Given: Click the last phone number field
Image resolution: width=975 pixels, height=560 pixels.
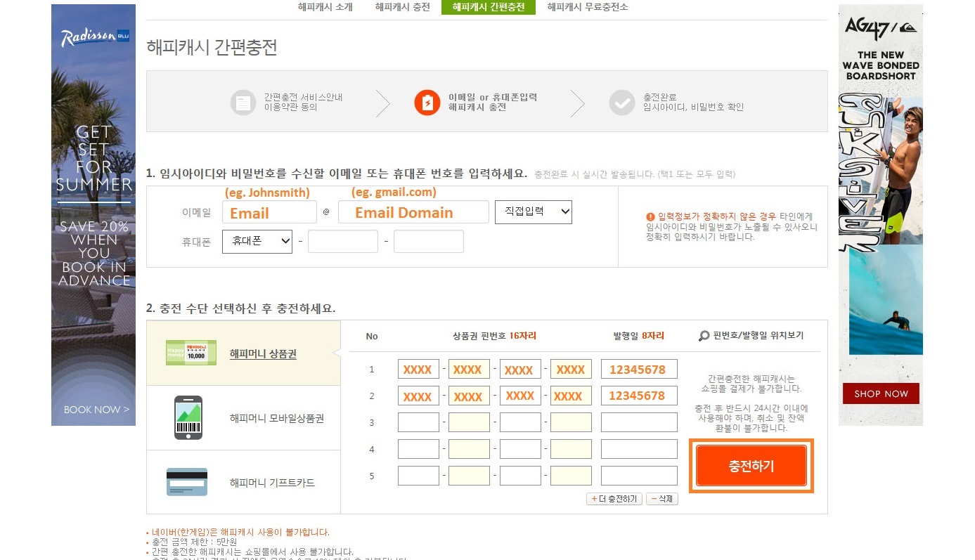Looking at the screenshot, I should click(x=429, y=241).
